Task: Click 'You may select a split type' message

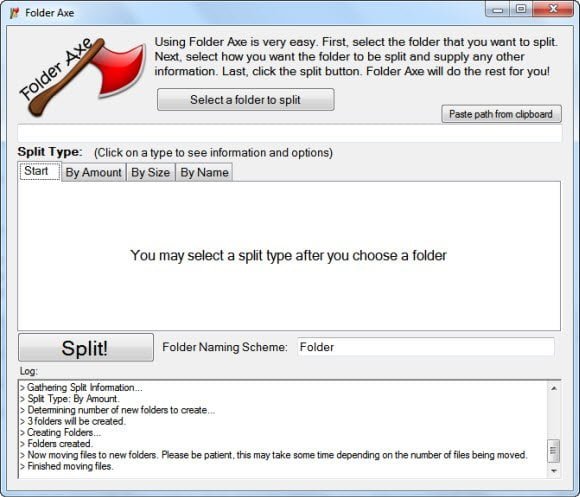Action: tap(289, 256)
